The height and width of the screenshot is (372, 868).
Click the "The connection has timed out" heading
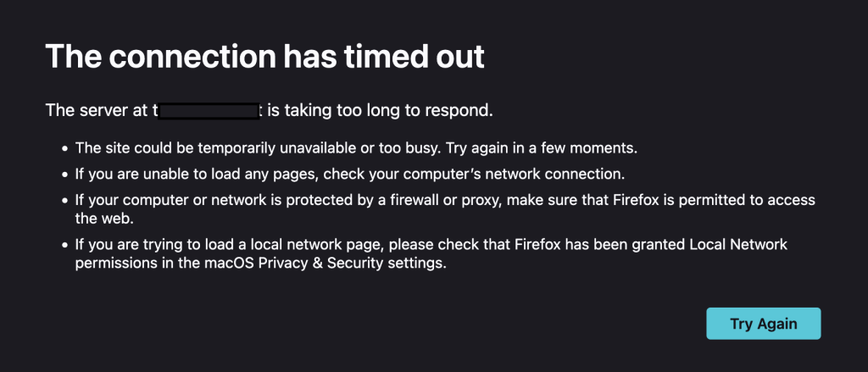pos(264,56)
